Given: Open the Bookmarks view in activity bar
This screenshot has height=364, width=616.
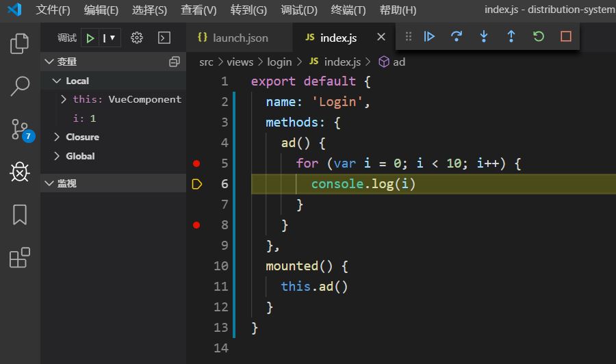Looking at the screenshot, I should pos(20,214).
